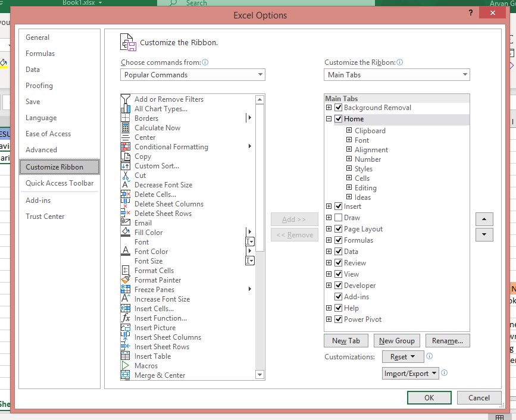Click the All Chart Types icon
The height and width of the screenshot is (420, 516).
(x=126, y=108)
